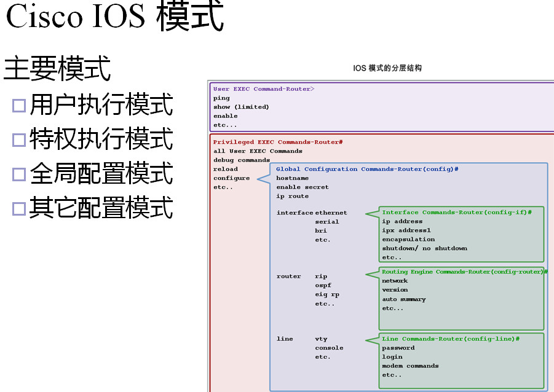This screenshot has width=554, height=392.
Task: Click the "reload" command text
Action: [226, 169]
